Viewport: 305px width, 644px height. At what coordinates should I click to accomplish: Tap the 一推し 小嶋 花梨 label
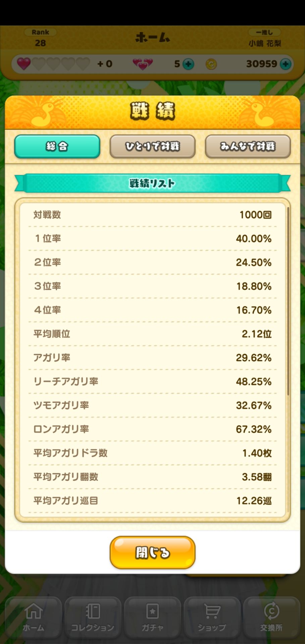264,38
